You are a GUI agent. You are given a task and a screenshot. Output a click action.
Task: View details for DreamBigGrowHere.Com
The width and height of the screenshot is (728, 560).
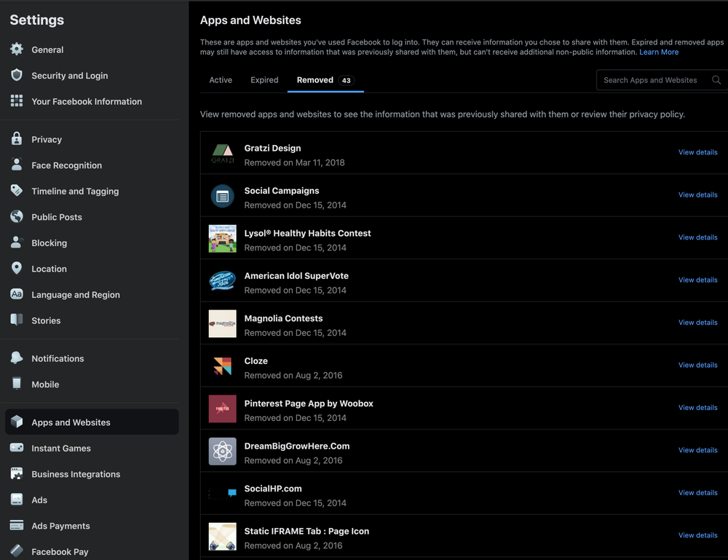pos(698,450)
